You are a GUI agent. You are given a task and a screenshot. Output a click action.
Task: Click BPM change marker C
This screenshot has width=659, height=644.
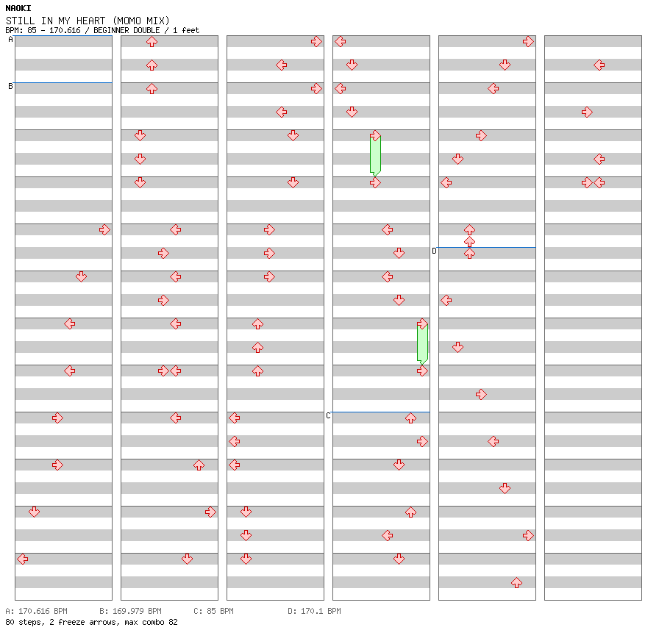328,415
